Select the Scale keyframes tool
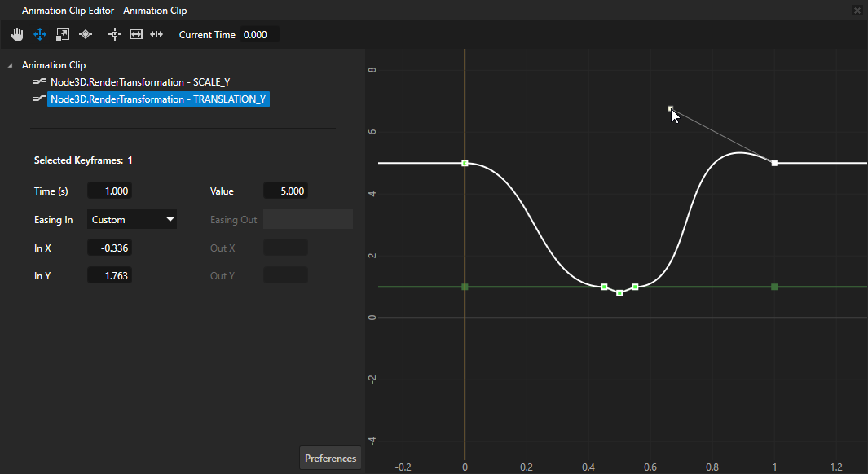Image resolution: width=868 pixels, height=474 pixels. tap(62, 34)
